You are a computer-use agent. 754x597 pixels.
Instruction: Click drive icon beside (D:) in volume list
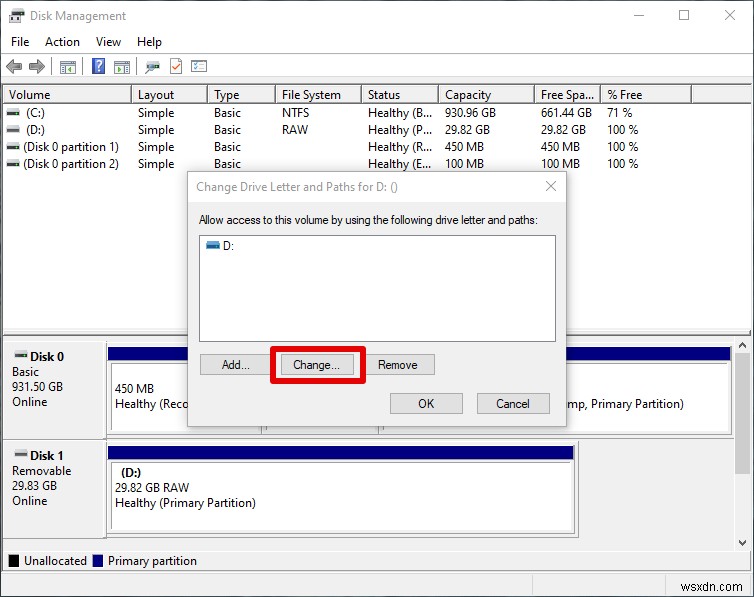[x=13, y=129]
